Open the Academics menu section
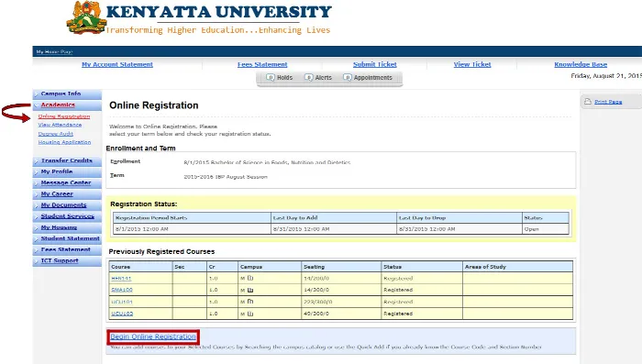Viewport: 642px width, 364px height. [x=58, y=105]
